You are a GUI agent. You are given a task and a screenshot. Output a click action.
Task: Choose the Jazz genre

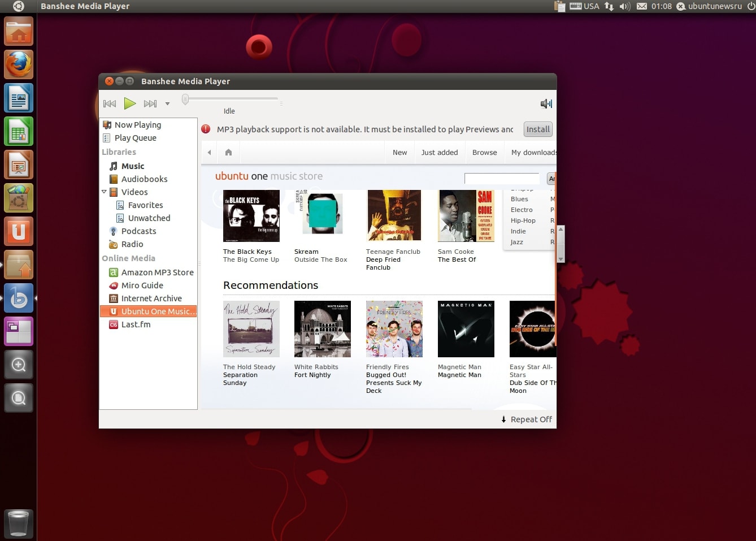click(516, 242)
